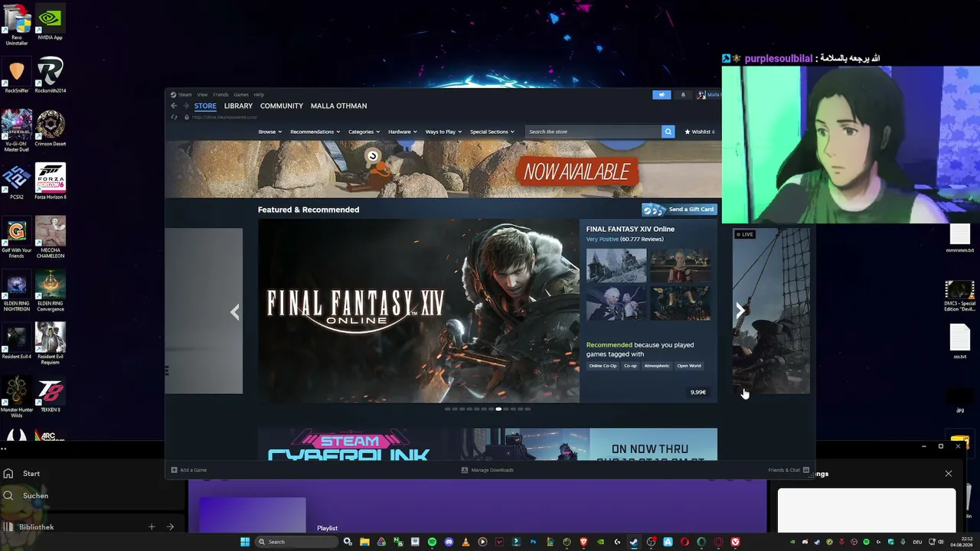The width and height of the screenshot is (980, 551).
Task: Launch RockSniffer desktop shortcut
Action: [x=17, y=76]
